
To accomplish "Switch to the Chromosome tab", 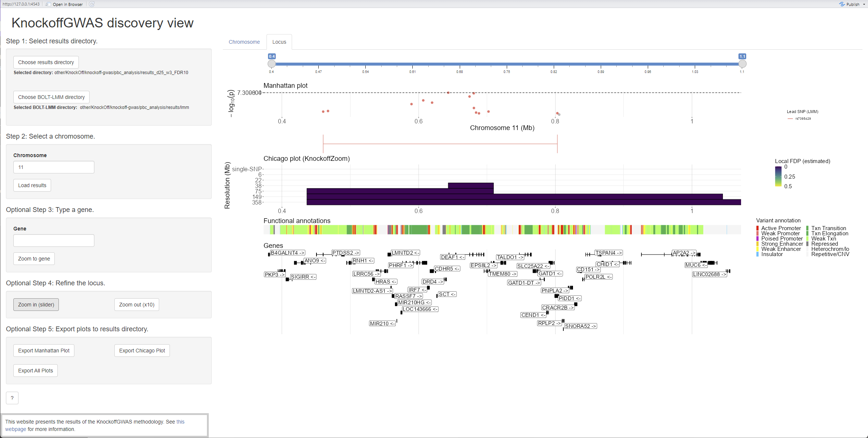I will tap(244, 42).
